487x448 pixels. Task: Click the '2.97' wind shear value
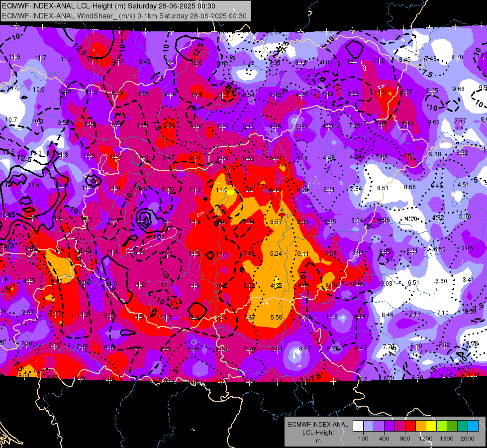301,126
